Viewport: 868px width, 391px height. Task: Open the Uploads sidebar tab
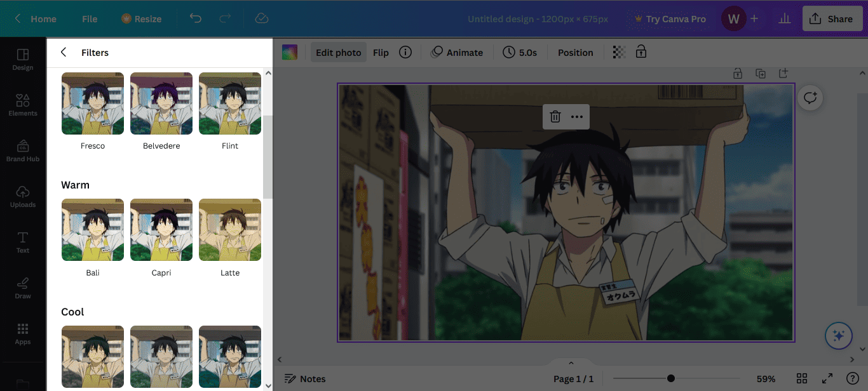pyautogui.click(x=23, y=196)
